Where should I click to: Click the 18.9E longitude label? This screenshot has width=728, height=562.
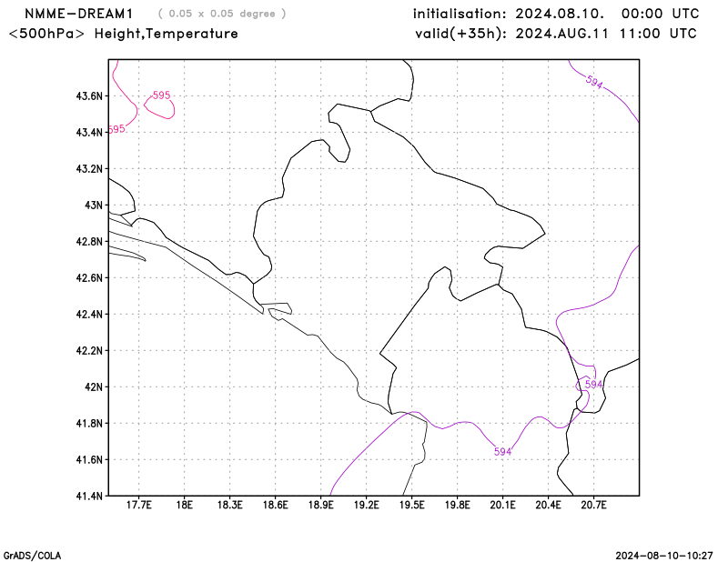click(x=321, y=505)
